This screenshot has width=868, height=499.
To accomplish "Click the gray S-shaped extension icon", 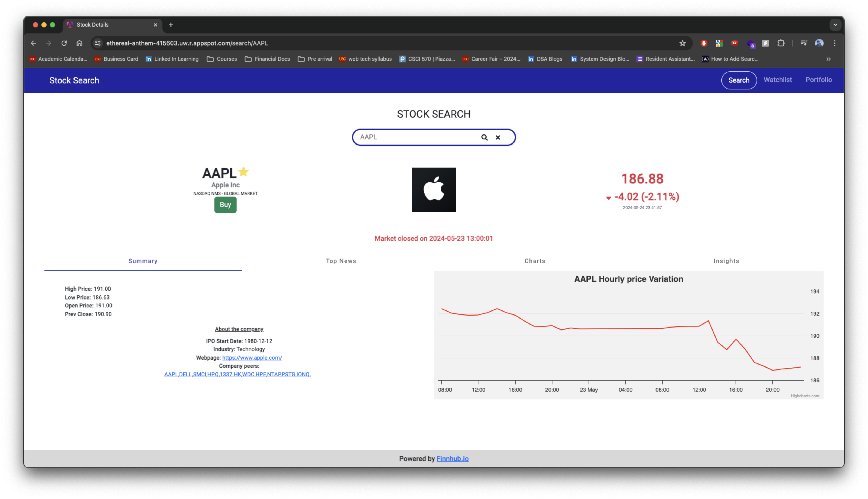I will pos(765,43).
